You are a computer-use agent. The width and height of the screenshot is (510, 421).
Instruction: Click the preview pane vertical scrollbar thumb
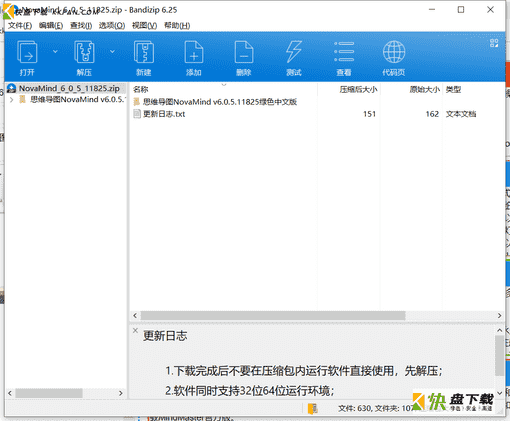click(x=499, y=356)
